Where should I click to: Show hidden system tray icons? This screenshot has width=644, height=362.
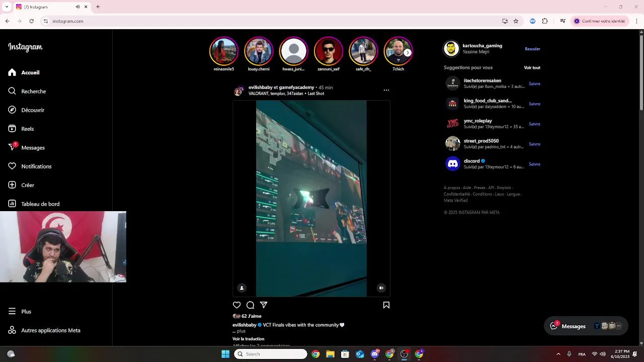click(558, 354)
